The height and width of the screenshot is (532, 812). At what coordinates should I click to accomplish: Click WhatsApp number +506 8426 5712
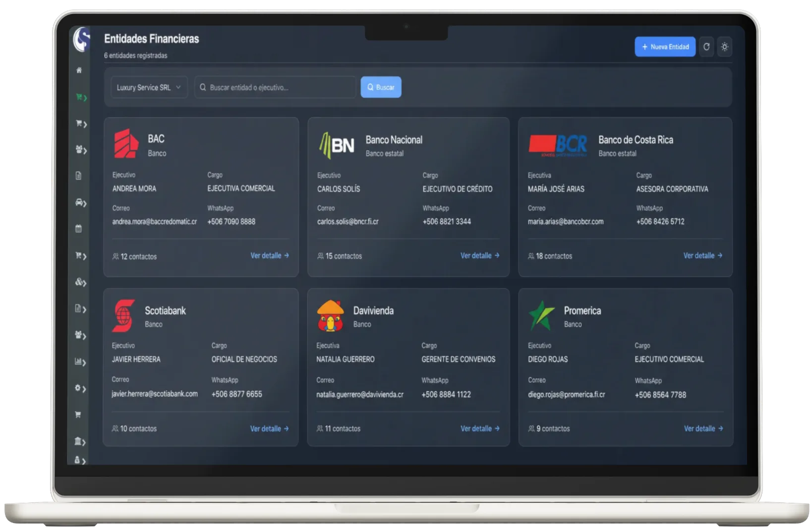coord(660,222)
